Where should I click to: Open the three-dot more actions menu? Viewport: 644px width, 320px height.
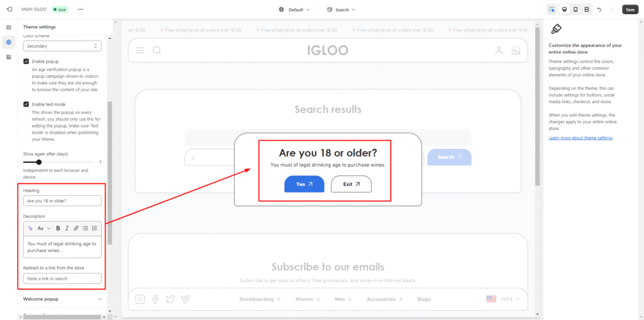(80, 9)
